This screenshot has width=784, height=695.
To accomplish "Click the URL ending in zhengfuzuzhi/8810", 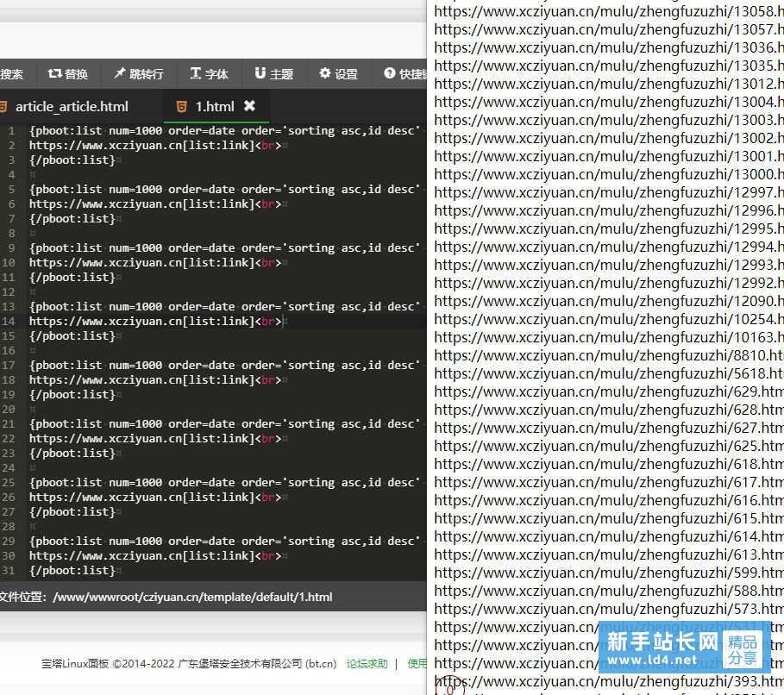I will (x=609, y=355).
